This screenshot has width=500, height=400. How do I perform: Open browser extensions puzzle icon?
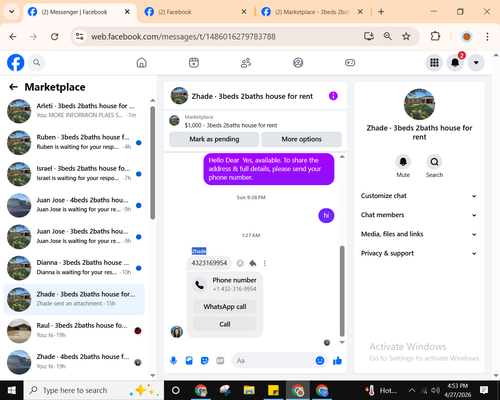tap(435, 36)
